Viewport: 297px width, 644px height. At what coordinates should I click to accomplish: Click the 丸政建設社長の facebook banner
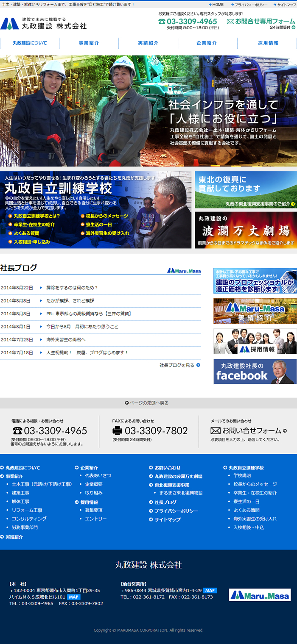tap(255, 372)
